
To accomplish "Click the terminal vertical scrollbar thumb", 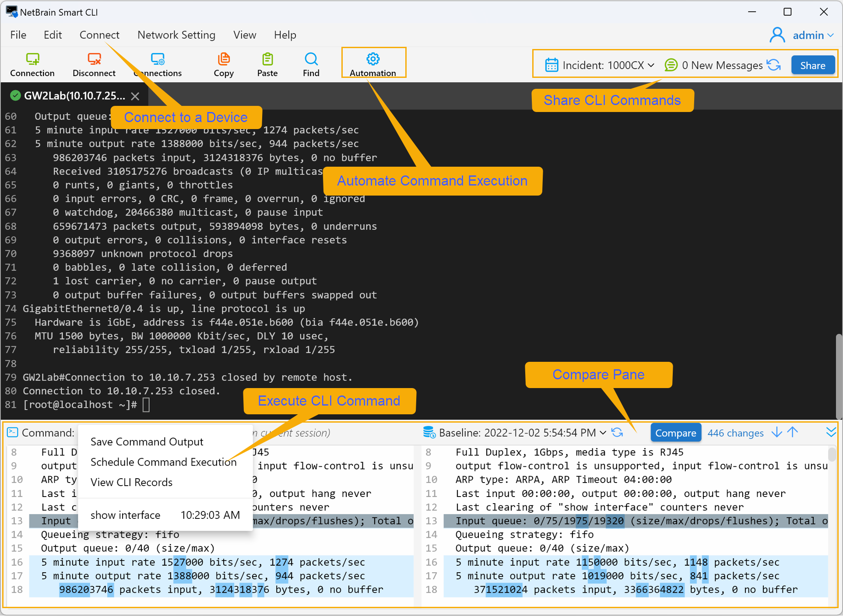I will pos(838,376).
